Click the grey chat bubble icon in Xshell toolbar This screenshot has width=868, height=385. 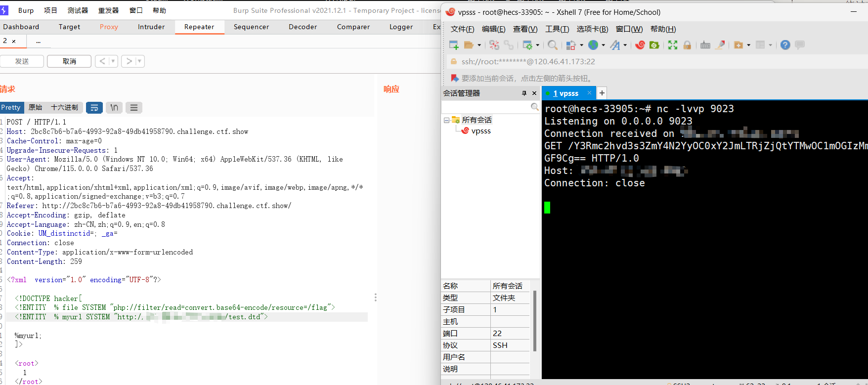click(800, 45)
